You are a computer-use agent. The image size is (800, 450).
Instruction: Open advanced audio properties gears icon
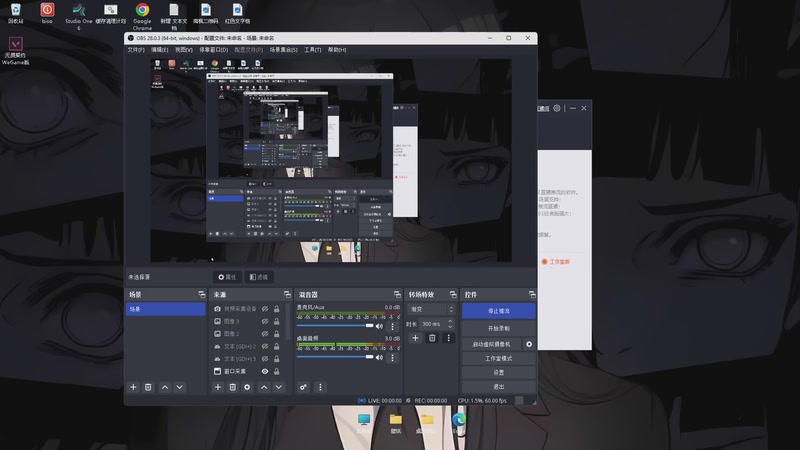point(303,387)
